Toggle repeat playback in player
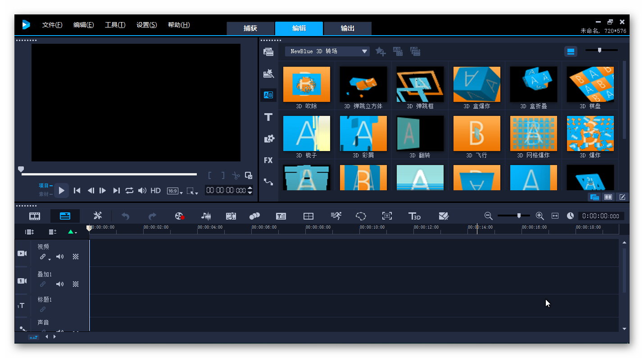This screenshot has height=358, width=644. [x=129, y=191]
